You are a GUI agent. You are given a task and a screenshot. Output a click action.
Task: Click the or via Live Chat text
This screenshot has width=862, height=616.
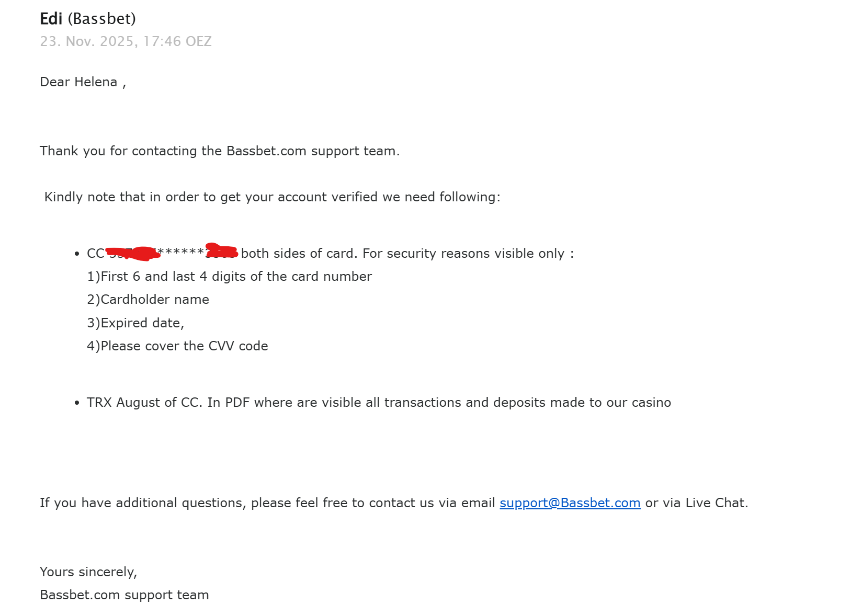point(697,503)
